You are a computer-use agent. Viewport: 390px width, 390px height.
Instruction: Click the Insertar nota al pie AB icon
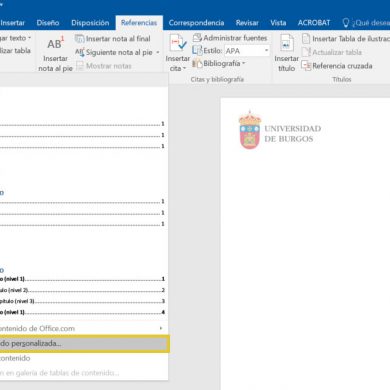pyautogui.click(x=55, y=43)
